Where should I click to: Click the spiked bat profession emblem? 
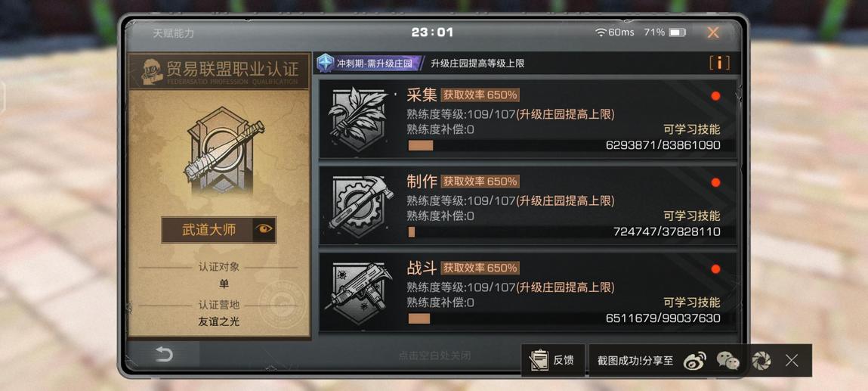(220, 150)
